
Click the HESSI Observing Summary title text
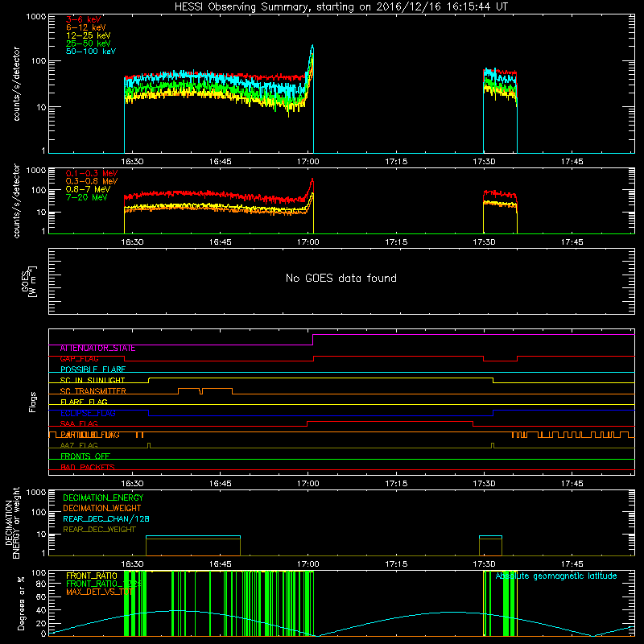[x=341, y=7]
